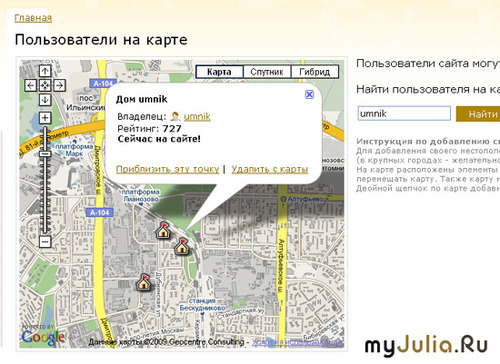The image size is (500, 364).
Task: Pan the map down with arrow button
Action: pyautogui.click(x=45, y=100)
